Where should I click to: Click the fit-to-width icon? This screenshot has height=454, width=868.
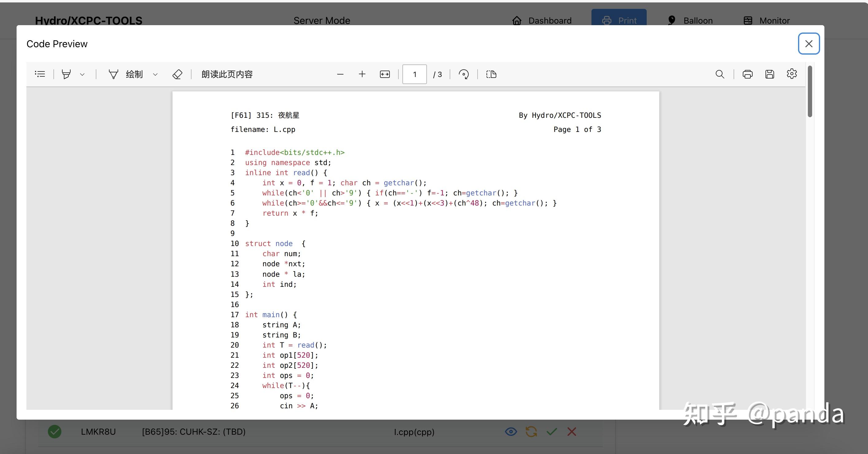point(385,74)
